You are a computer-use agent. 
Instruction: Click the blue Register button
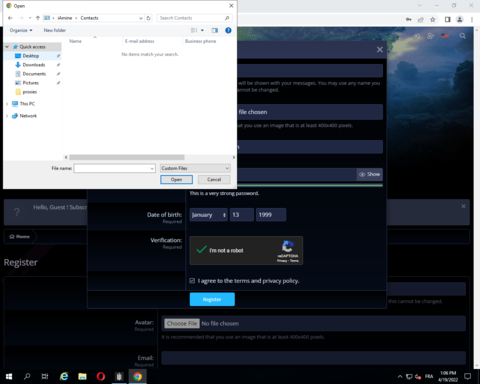(x=212, y=299)
